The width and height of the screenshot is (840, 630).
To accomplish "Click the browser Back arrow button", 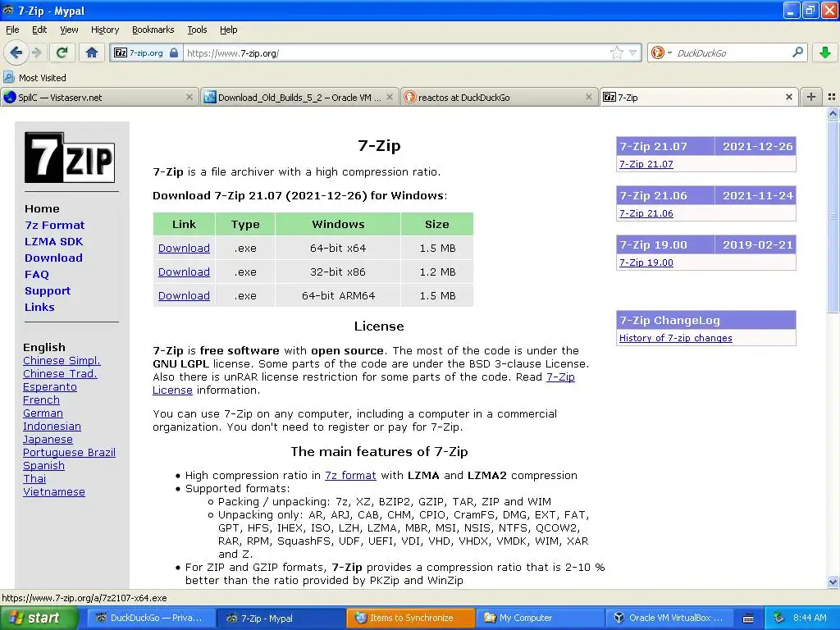I will coord(16,52).
